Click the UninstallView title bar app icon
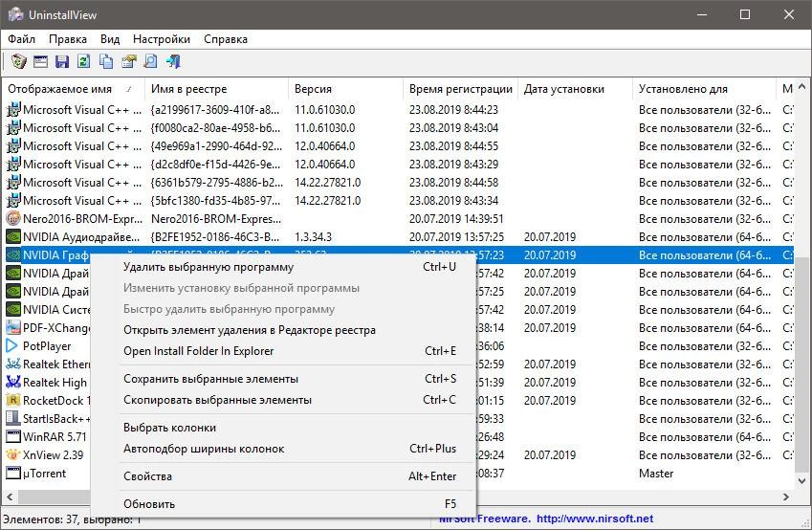The width and height of the screenshot is (812, 530). tap(15, 14)
